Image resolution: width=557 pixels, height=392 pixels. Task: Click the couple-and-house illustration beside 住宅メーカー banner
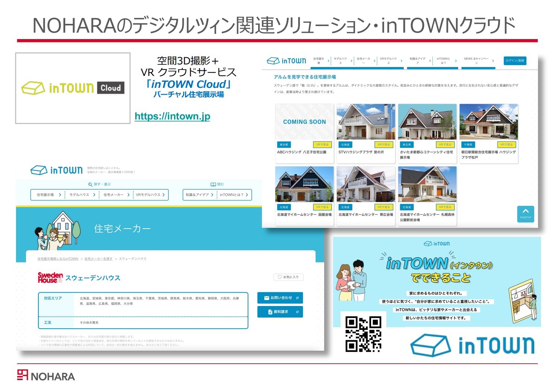[57, 230]
